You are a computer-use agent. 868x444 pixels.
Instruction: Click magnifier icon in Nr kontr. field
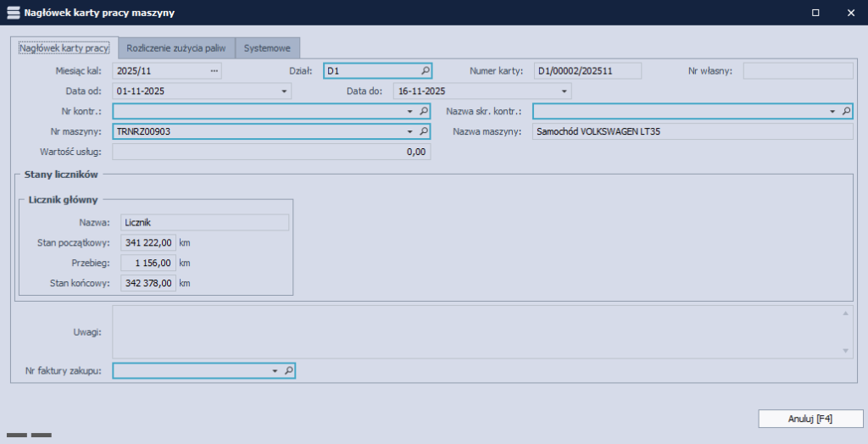(x=424, y=111)
